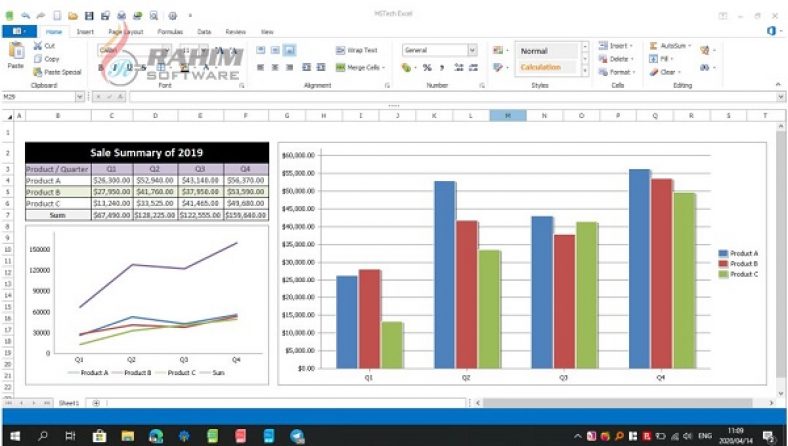Switch to the Review tab
788x446 pixels.
[x=235, y=32]
